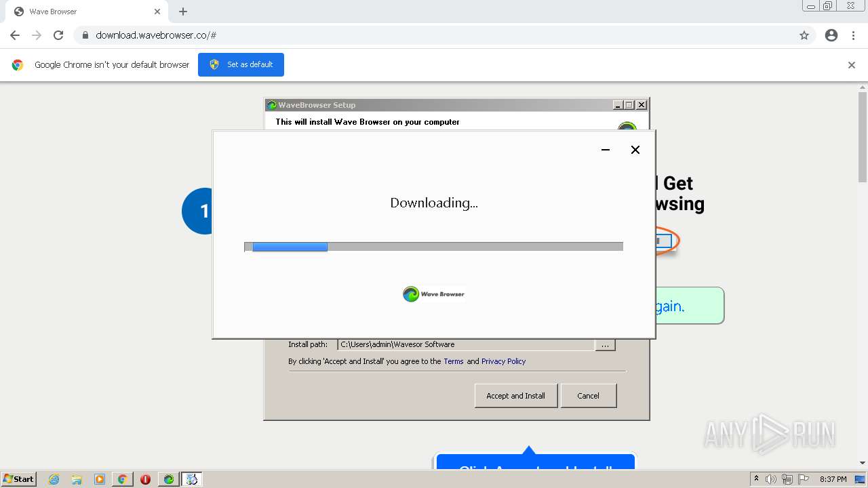The image size is (868, 488).
Task: Click the Chrome back arrow
Action: pos(15,35)
